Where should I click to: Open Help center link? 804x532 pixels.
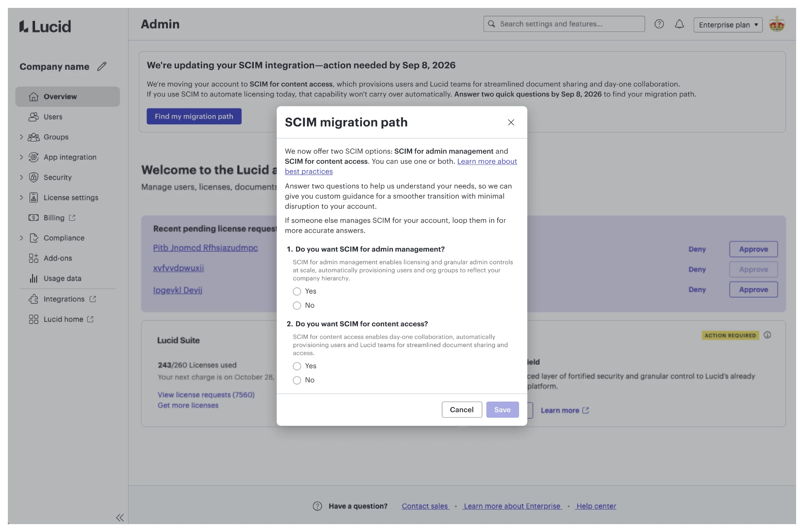point(596,506)
